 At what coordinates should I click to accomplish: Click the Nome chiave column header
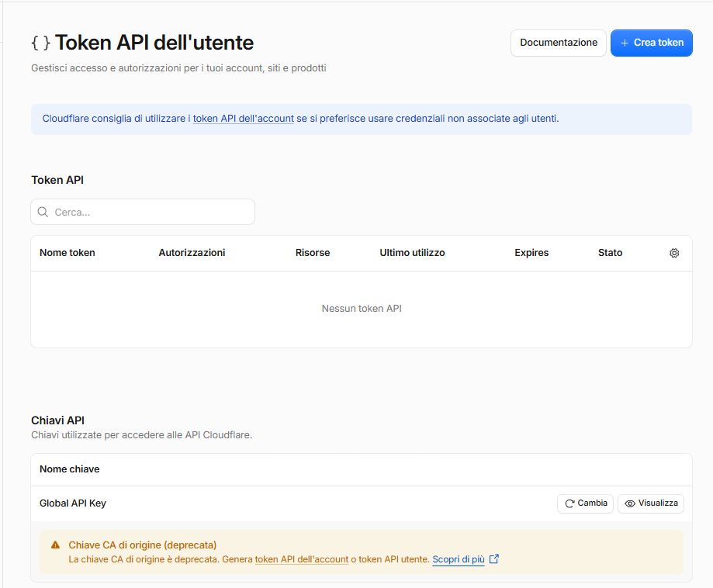point(70,469)
